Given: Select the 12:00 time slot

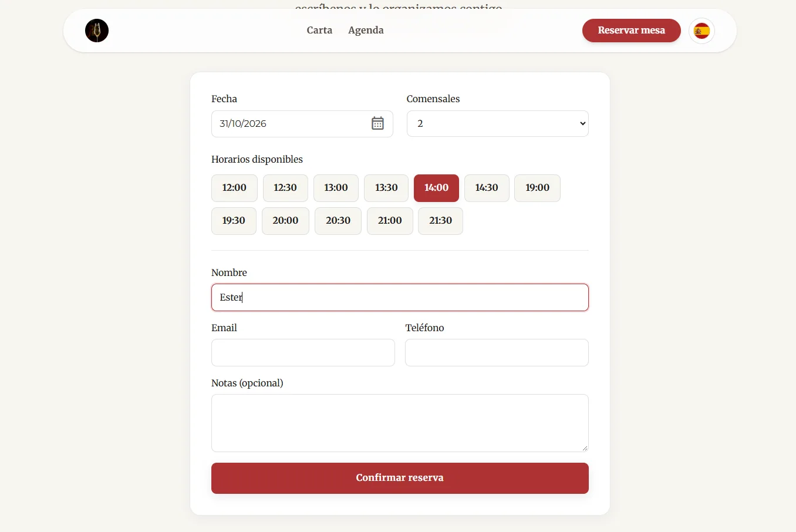Looking at the screenshot, I should point(234,188).
